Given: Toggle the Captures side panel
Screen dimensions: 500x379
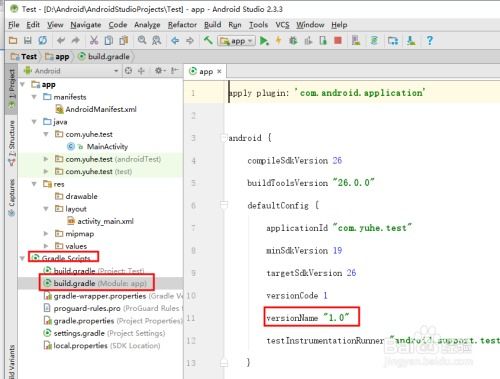Looking at the screenshot, I should pos(12,198).
